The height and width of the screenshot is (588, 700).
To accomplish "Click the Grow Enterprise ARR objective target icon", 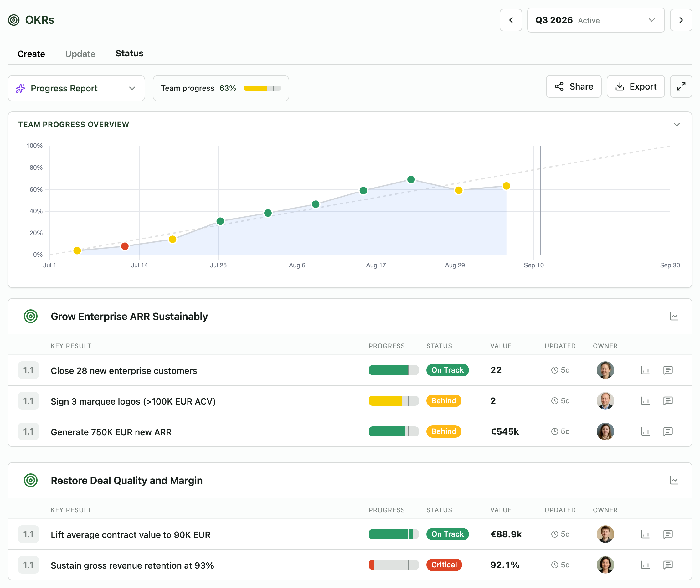I will (31, 316).
